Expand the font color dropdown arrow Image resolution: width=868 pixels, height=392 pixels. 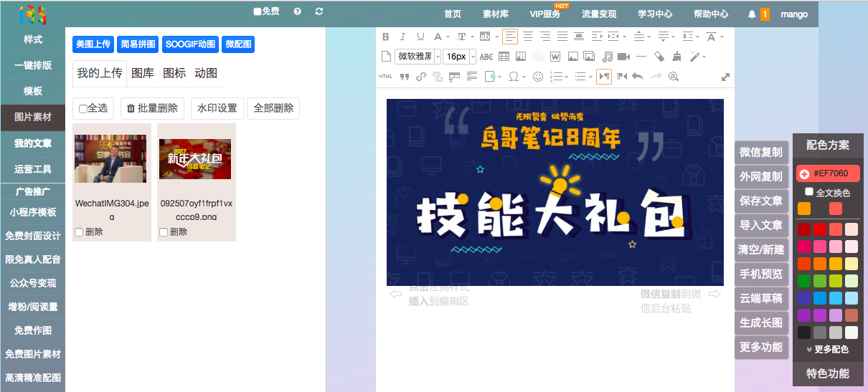448,37
